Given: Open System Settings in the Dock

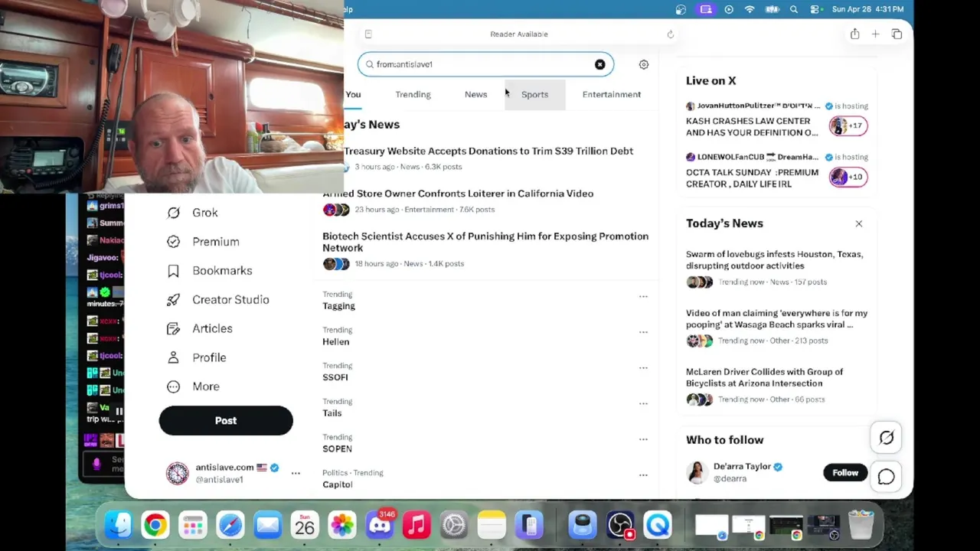Looking at the screenshot, I should coord(454,526).
